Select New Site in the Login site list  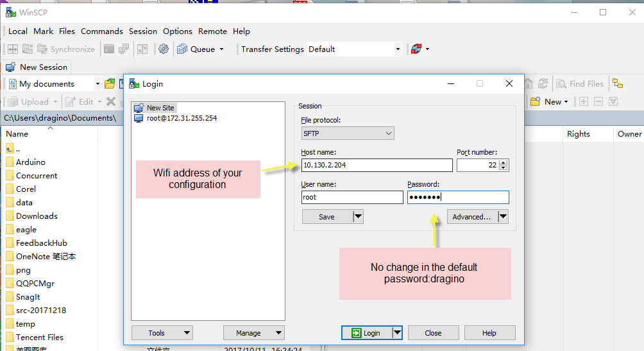[155, 108]
